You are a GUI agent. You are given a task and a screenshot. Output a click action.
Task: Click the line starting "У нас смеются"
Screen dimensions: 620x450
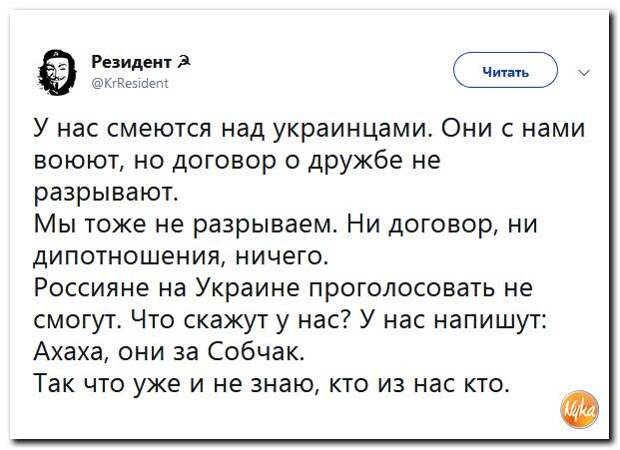pyautogui.click(x=309, y=130)
